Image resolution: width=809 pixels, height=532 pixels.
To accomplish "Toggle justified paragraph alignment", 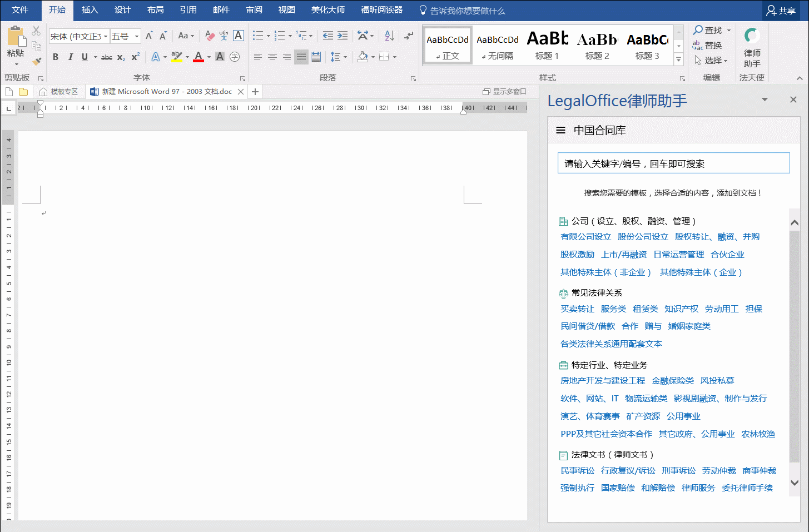I will point(301,57).
